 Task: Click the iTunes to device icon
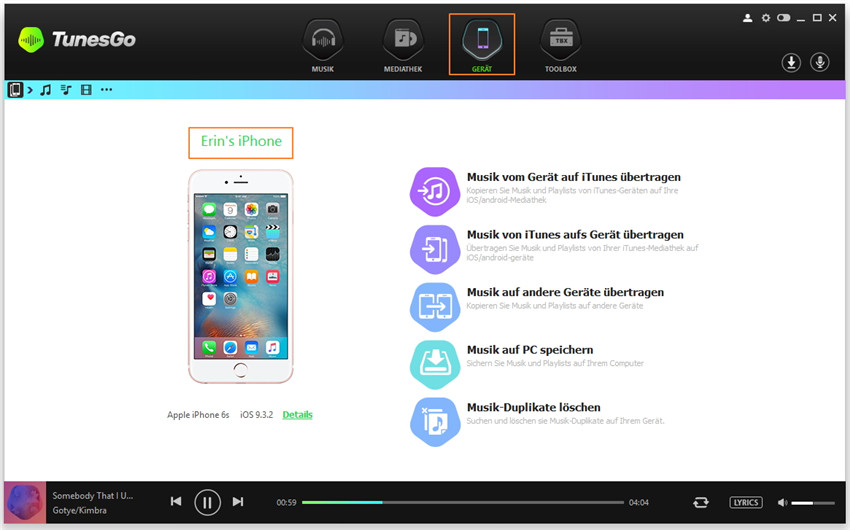pyautogui.click(x=435, y=249)
